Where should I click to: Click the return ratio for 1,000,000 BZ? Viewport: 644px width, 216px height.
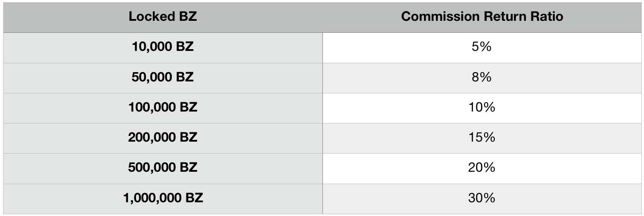(482, 197)
